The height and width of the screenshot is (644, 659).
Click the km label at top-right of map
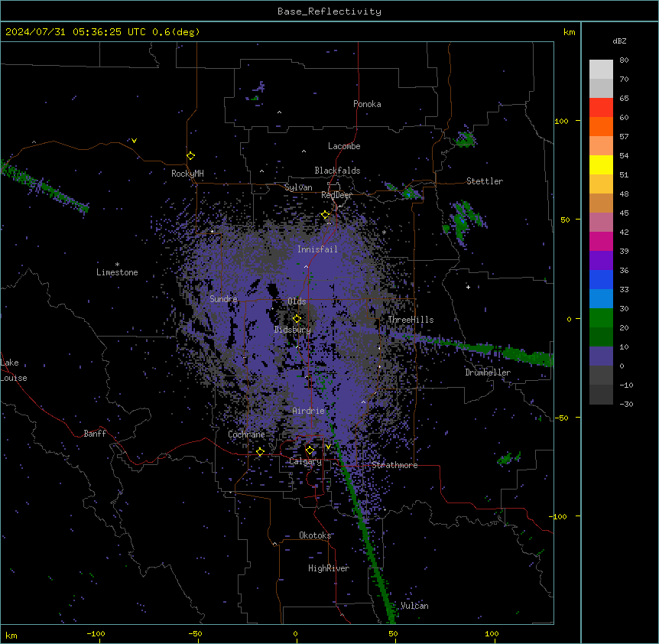(570, 32)
